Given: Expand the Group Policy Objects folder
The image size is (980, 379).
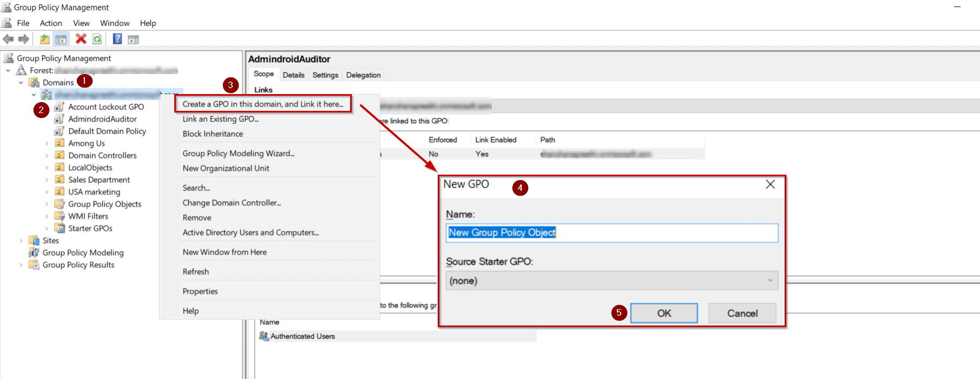Looking at the screenshot, I should click(47, 204).
